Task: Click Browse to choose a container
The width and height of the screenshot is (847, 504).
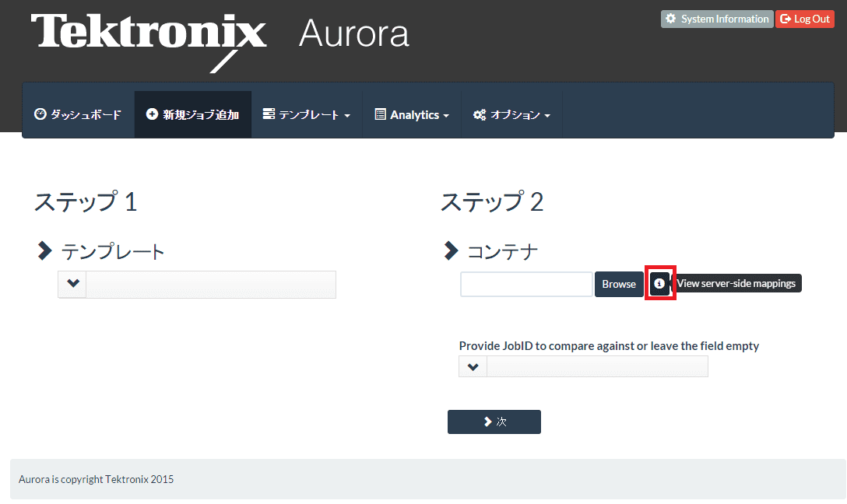Action: point(619,285)
